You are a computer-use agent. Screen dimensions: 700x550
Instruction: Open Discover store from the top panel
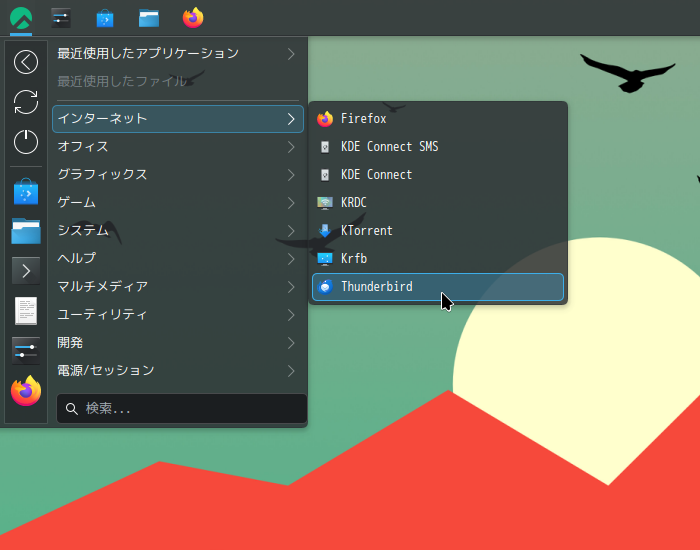pyautogui.click(x=105, y=18)
